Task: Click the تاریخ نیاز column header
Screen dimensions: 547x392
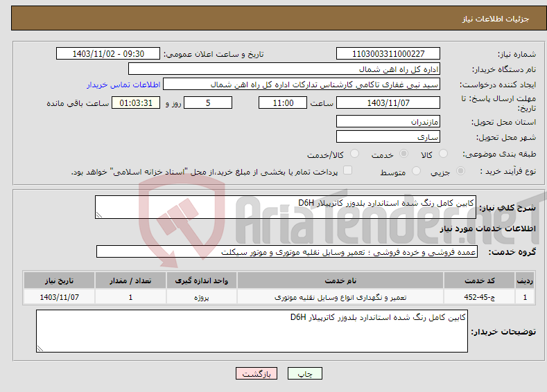Action: [x=59, y=280]
